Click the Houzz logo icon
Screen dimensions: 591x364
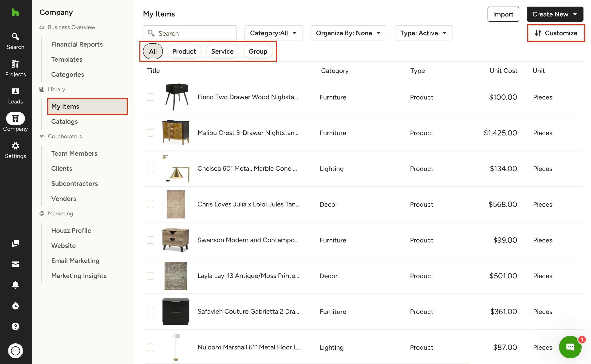pos(16,12)
